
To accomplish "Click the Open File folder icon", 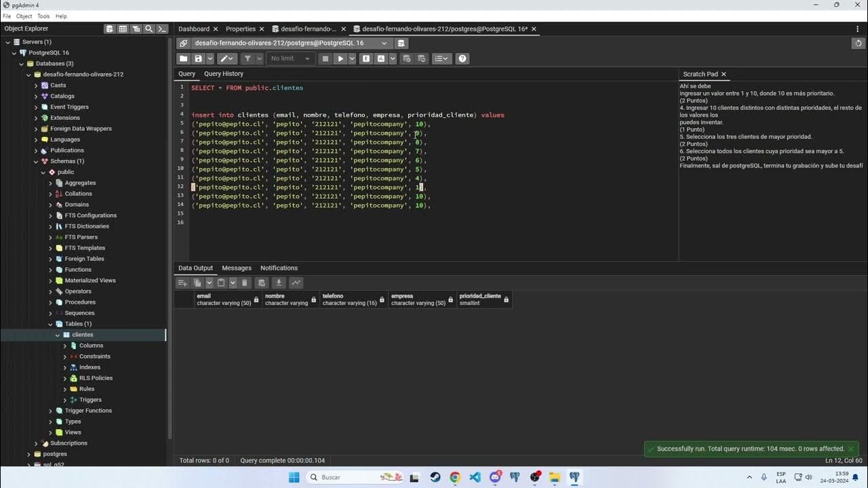I will [x=184, y=59].
